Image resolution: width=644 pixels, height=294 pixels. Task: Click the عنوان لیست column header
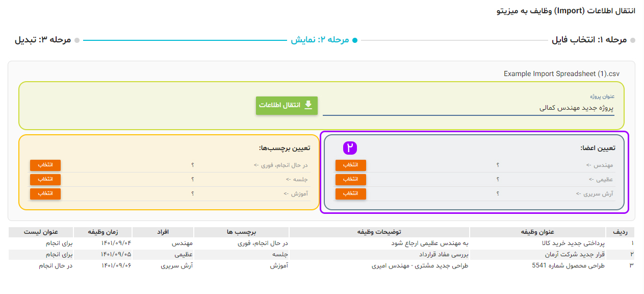pos(41,232)
